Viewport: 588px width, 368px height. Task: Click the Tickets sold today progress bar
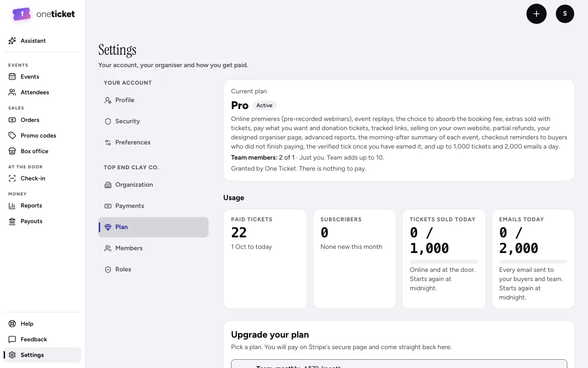(444, 262)
